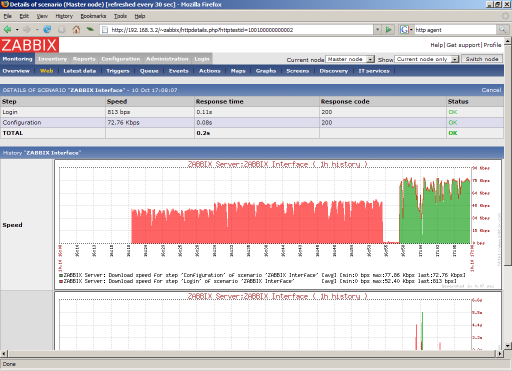This screenshot has width=512, height=371.
Task: Click the total response time 0.2s
Action: pyautogui.click(x=203, y=133)
